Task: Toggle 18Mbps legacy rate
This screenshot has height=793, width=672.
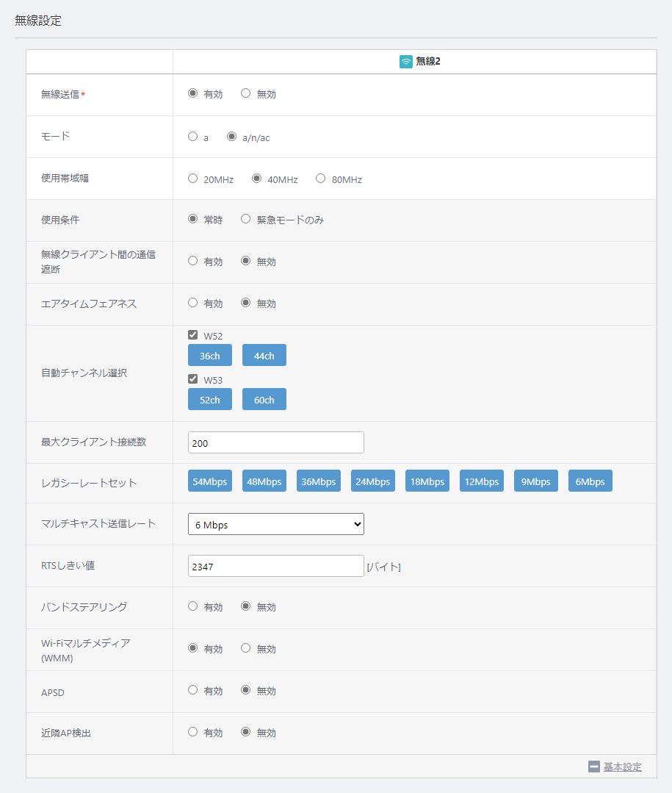Action: pyautogui.click(x=427, y=481)
